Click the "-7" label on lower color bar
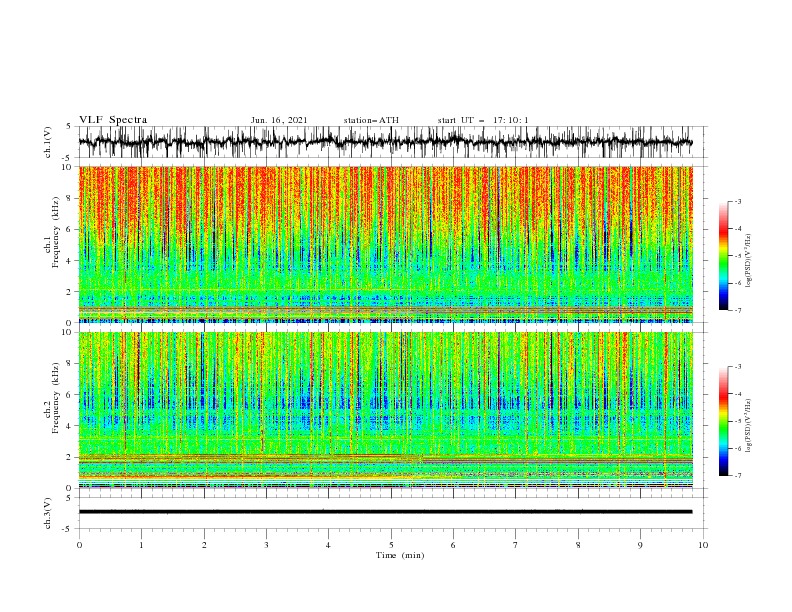This screenshot has height=612, width=792. [x=737, y=476]
